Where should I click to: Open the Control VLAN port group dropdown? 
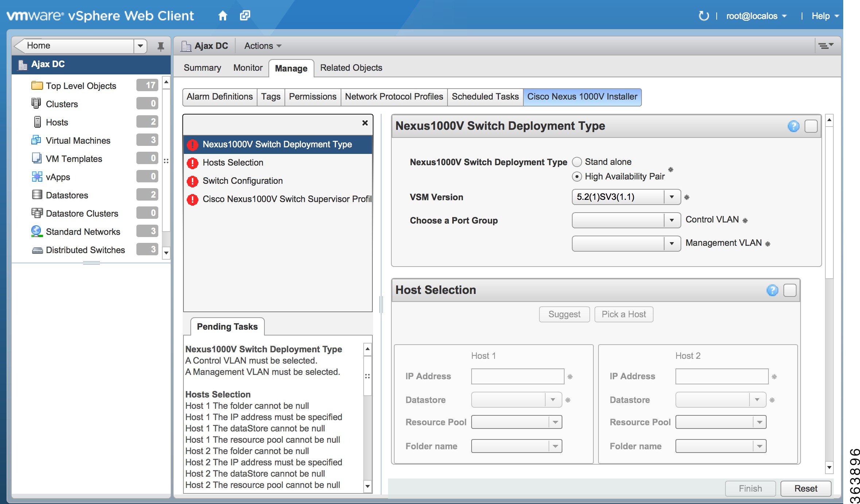(x=673, y=220)
